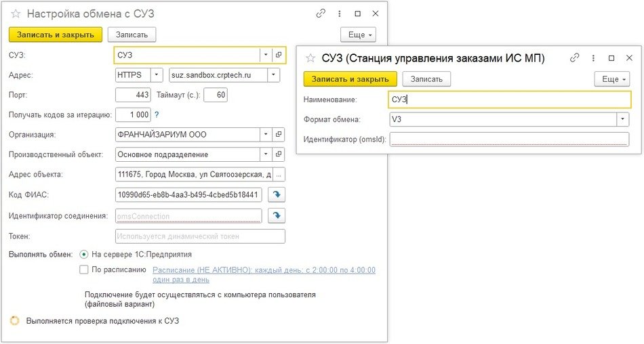This screenshot has height=344, width=644.
Task: Expand the suz.sandbox.crptech.ru address dropdown
Action: tap(274, 75)
